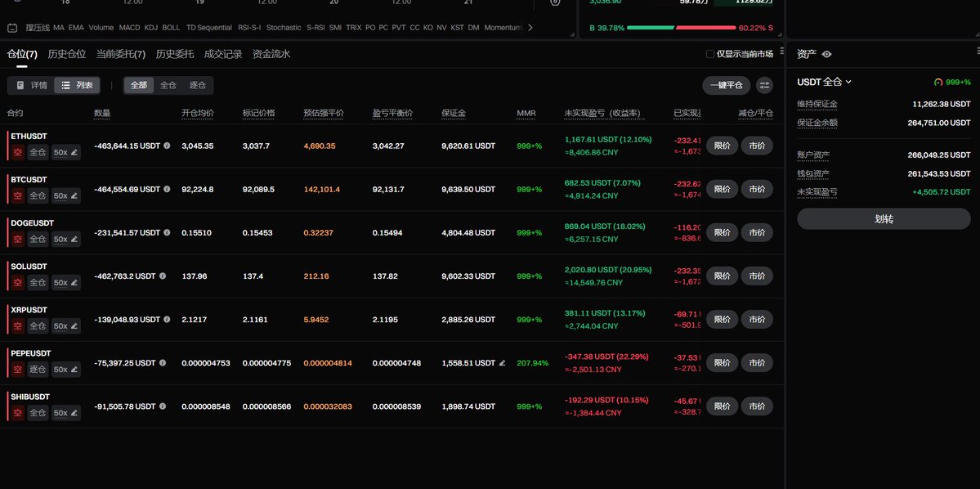Open the info icon beside the PEPEUSDT quantity

163,363
